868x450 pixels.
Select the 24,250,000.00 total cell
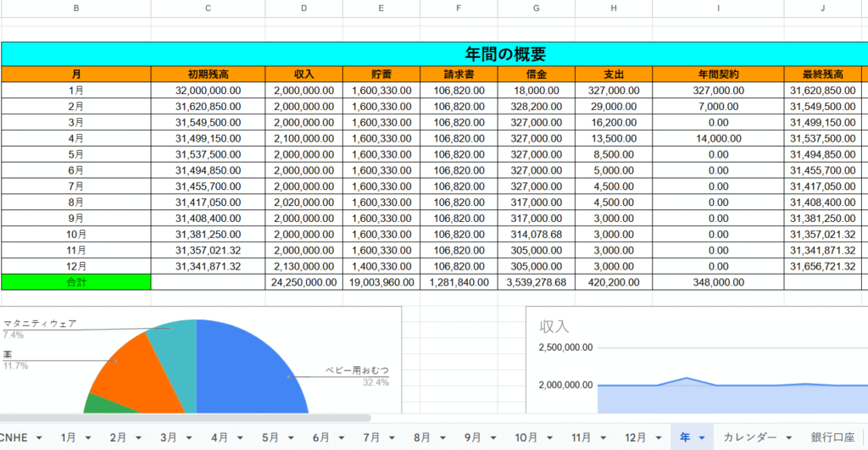[x=304, y=282]
